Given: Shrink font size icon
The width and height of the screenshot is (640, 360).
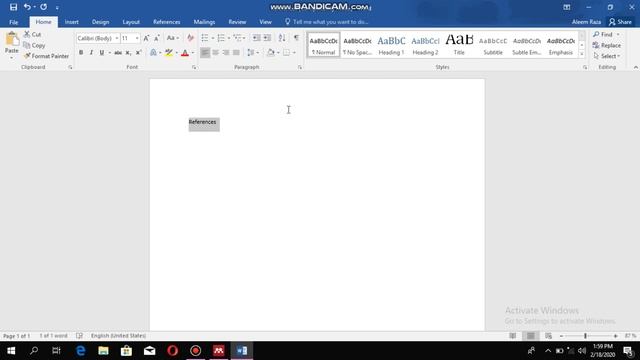Looking at the screenshot, I should click(x=157, y=38).
